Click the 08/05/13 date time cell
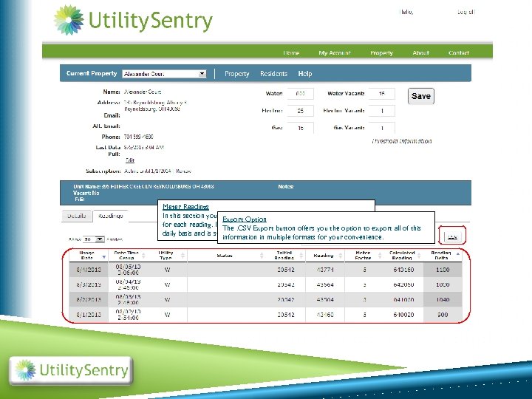 (128, 270)
